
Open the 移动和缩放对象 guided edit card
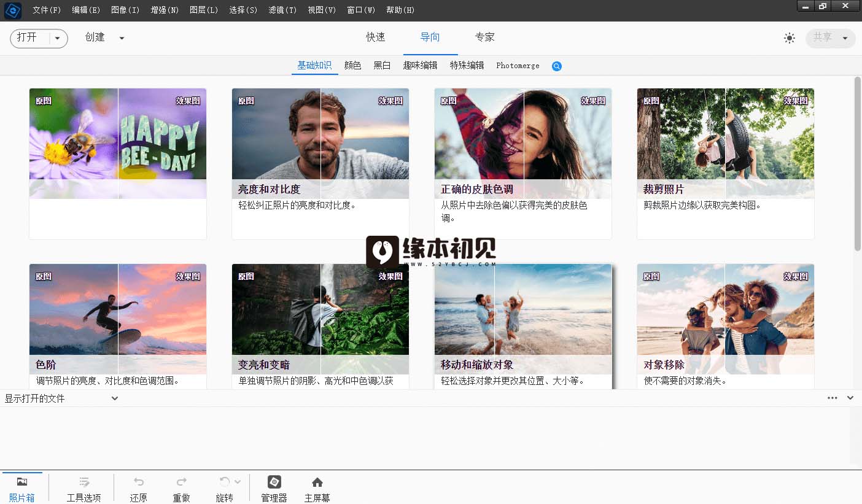(523, 327)
